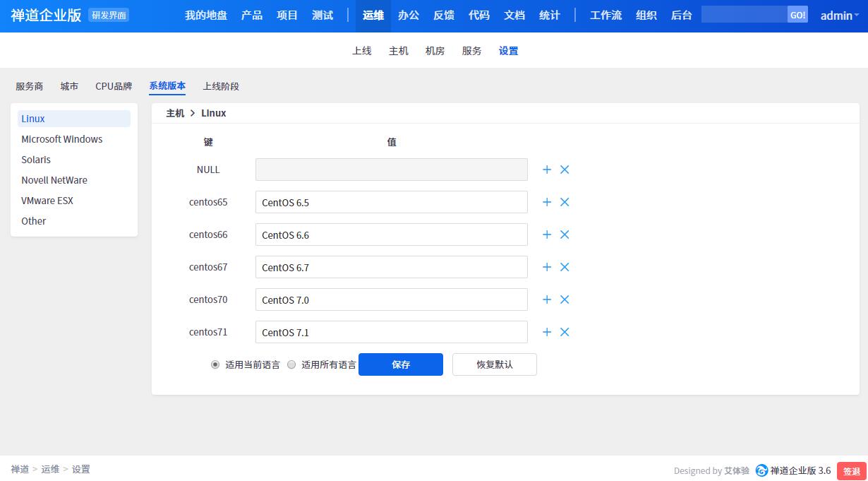Select 适用当前语言 radio option
Screen dimensions: 868x481
(x=215, y=364)
